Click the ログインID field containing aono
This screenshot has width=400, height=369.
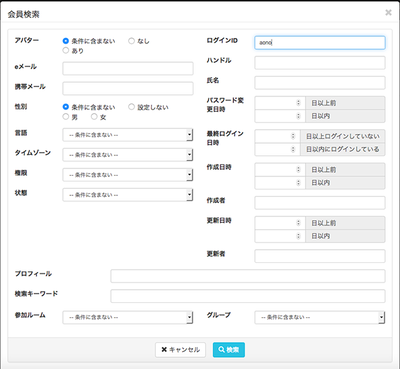click(x=320, y=43)
